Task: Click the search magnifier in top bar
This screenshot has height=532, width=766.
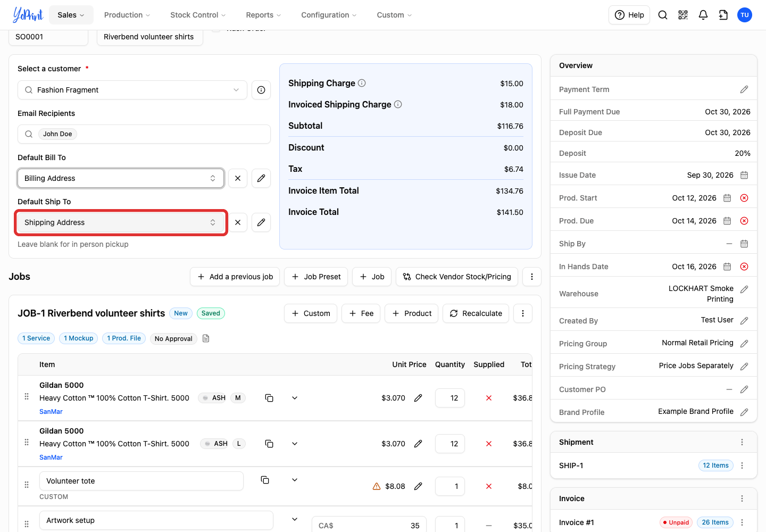Action: [x=663, y=15]
